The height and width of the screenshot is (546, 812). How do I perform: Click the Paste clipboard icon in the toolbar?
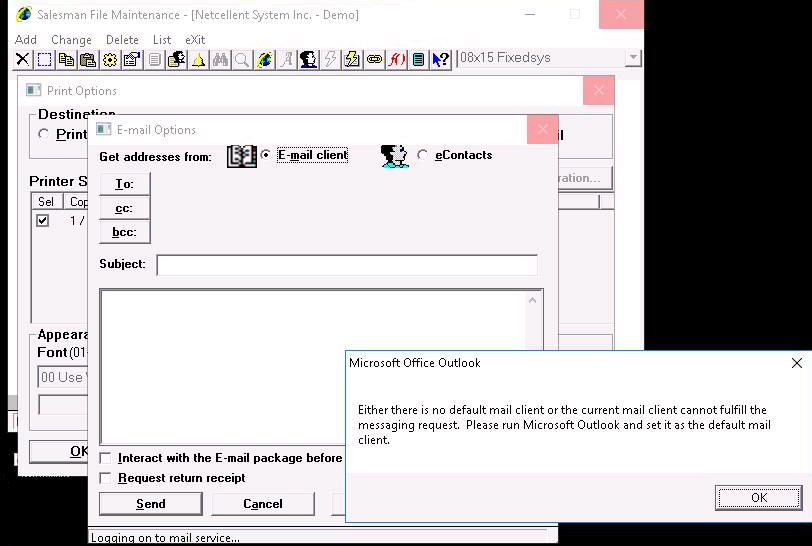(x=88, y=60)
